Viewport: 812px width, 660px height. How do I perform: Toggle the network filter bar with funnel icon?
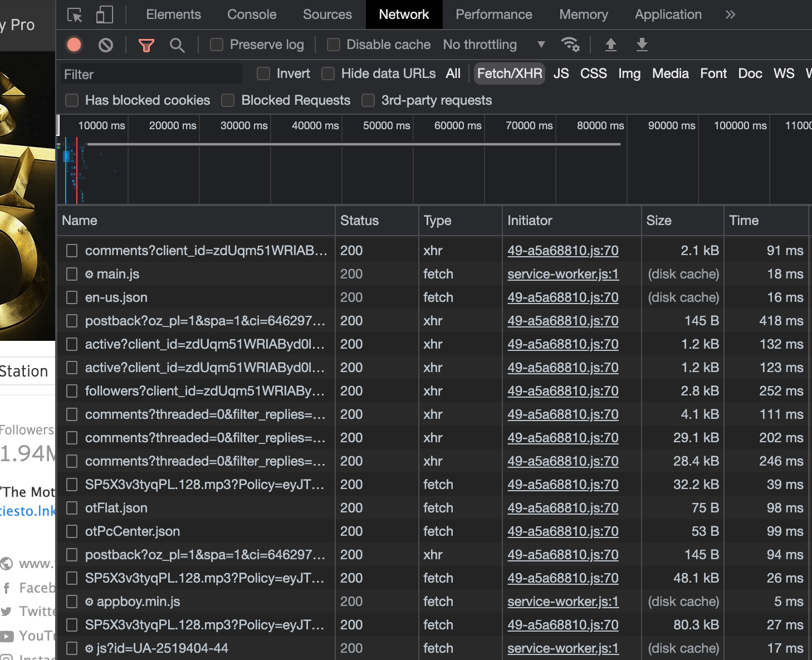click(146, 45)
